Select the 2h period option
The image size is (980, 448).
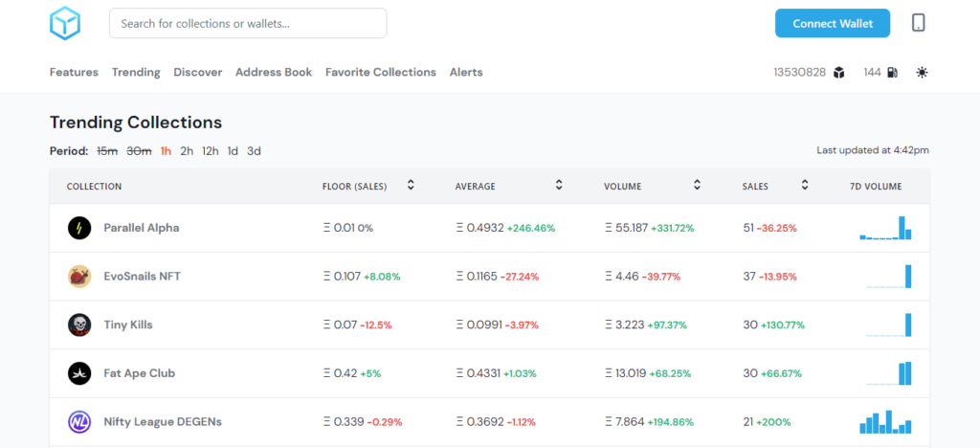(x=187, y=151)
